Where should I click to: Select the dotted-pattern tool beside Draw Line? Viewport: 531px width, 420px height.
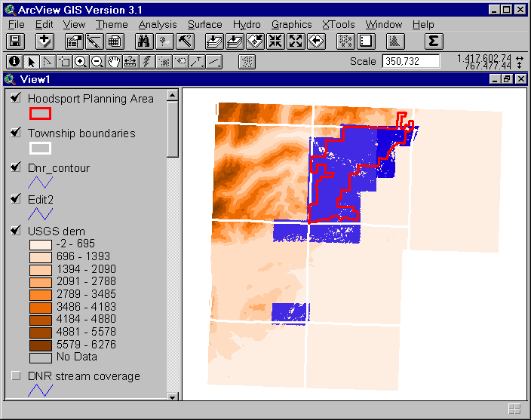click(247, 62)
